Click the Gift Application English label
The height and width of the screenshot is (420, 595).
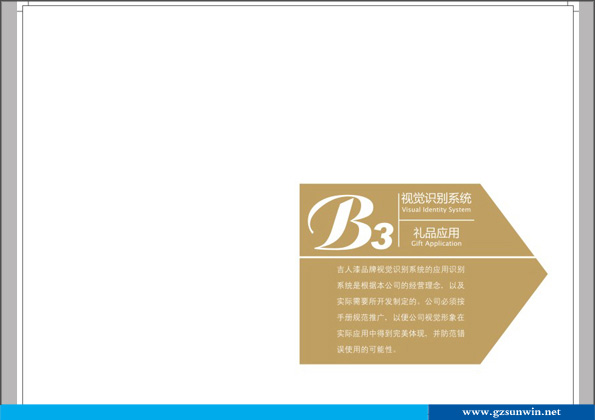(436, 244)
